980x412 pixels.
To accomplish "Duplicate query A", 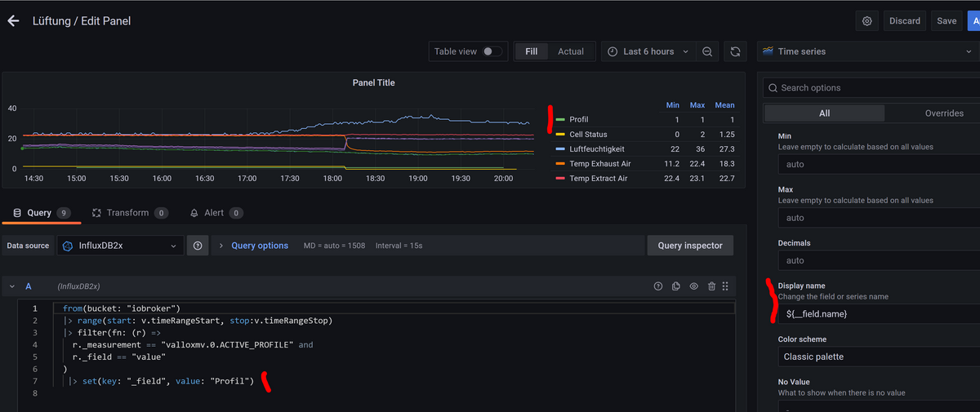I will pyautogui.click(x=676, y=286).
